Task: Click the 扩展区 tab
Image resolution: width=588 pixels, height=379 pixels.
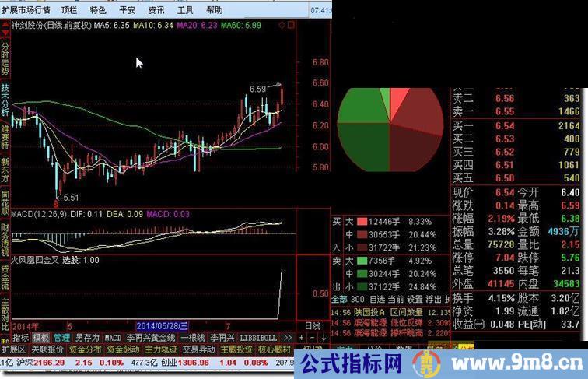Action: 13,349
